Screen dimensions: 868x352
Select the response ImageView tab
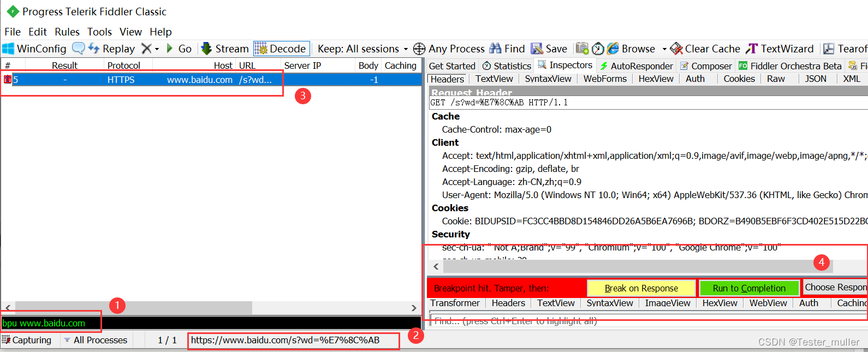click(x=668, y=303)
